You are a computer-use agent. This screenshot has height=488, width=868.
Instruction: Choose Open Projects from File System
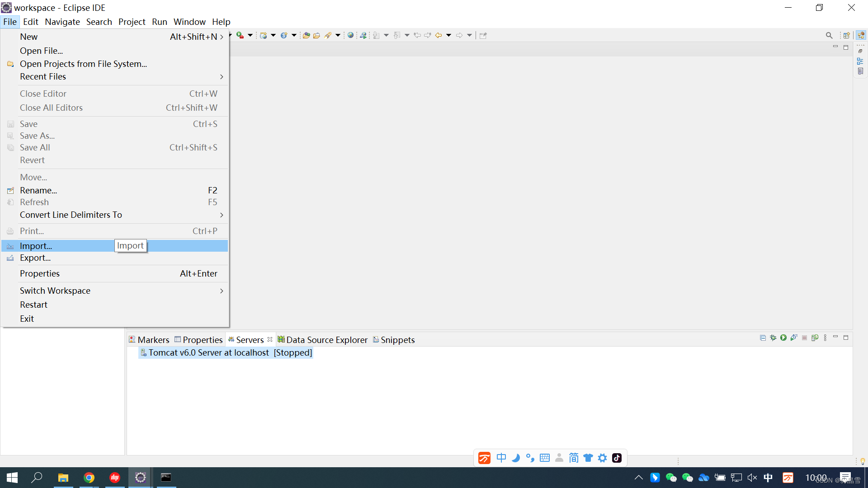pyautogui.click(x=83, y=64)
